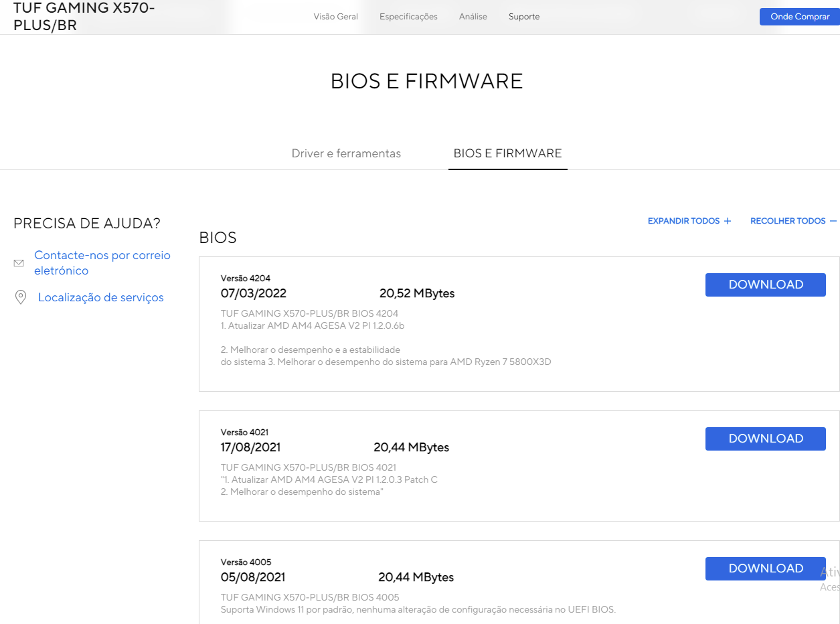Click the large BIOS E FIRMWARE page heading
Screen dimensions: 840x624
(x=427, y=81)
